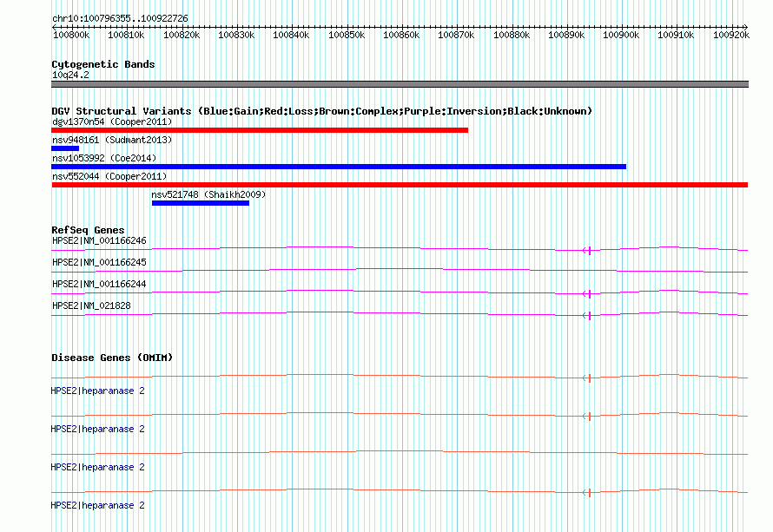Click the 100830k ruler position
Screen dimensions: 773x532
236,35
